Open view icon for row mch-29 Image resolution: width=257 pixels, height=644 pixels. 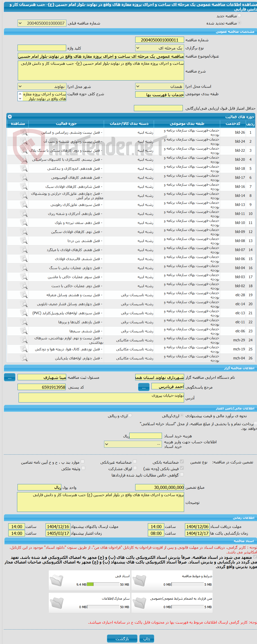click(24, 340)
